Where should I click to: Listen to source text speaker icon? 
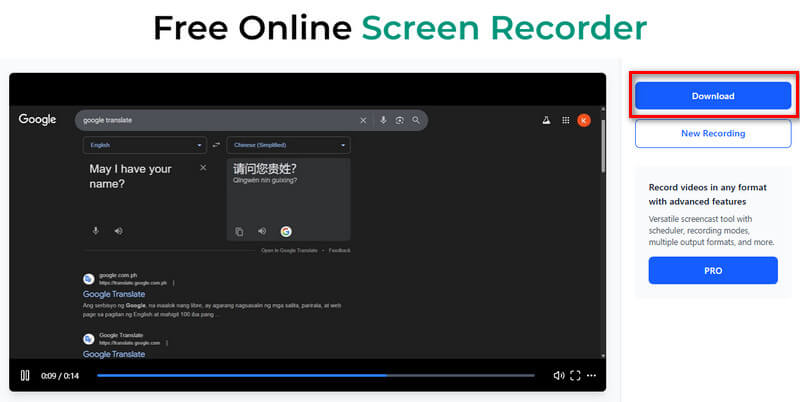[x=118, y=231]
